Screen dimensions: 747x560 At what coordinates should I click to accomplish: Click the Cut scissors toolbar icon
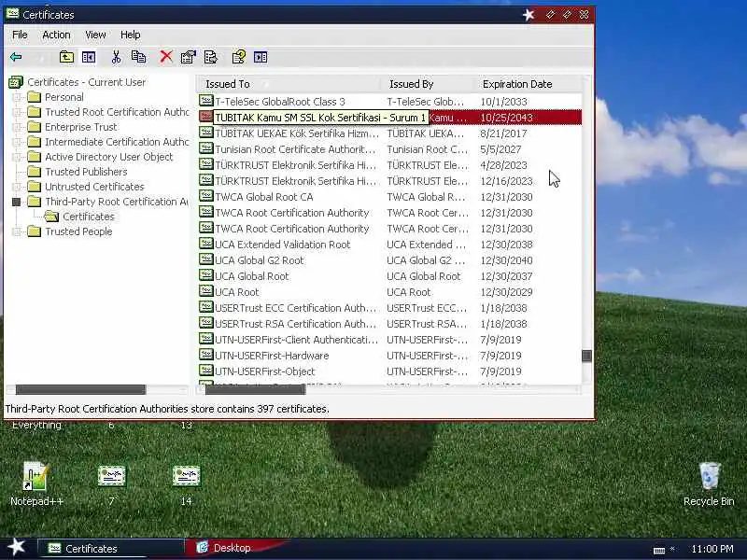click(116, 57)
